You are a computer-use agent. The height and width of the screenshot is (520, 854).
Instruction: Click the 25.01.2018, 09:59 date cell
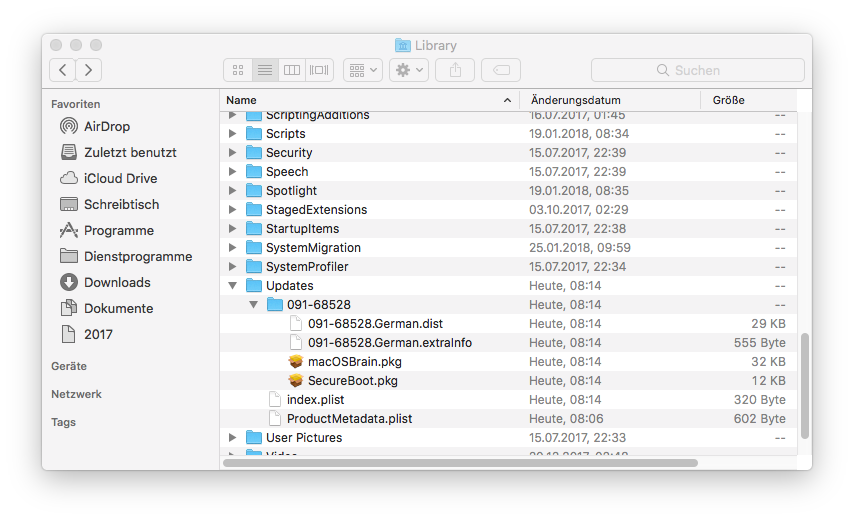pyautogui.click(x=580, y=248)
